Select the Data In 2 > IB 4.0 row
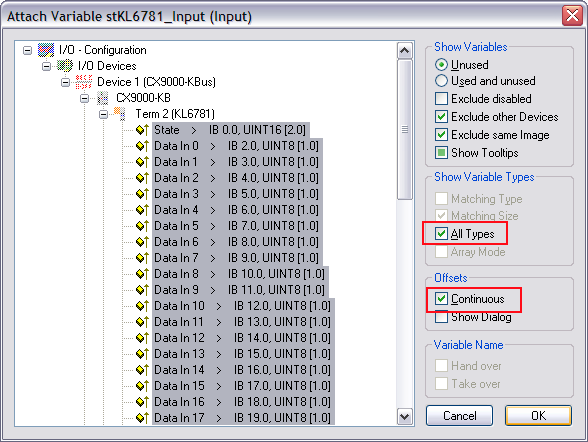This screenshot has width=588, height=442. pyautogui.click(x=237, y=178)
